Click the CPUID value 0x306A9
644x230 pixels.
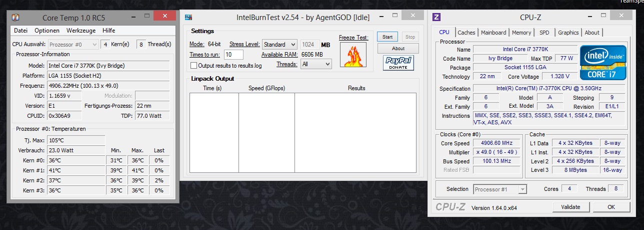click(64, 116)
